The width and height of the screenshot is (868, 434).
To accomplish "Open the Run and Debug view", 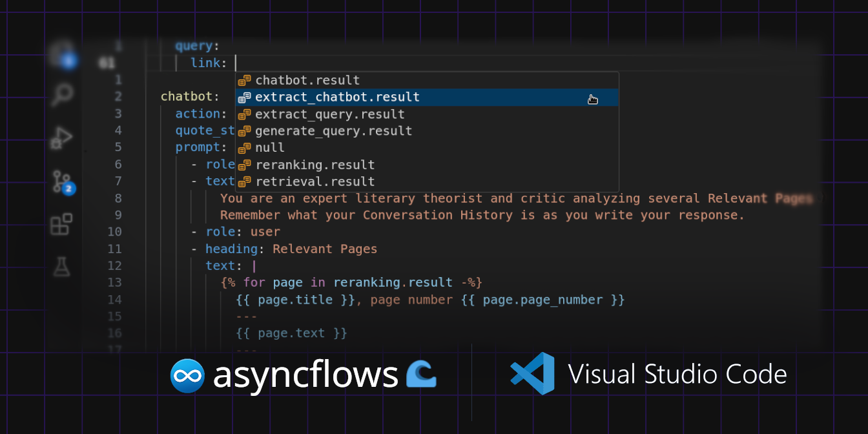I will 62,138.
